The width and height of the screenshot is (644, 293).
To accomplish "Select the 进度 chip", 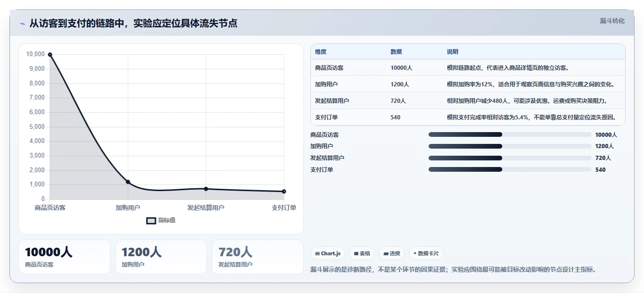I will [x=392, y=253].
